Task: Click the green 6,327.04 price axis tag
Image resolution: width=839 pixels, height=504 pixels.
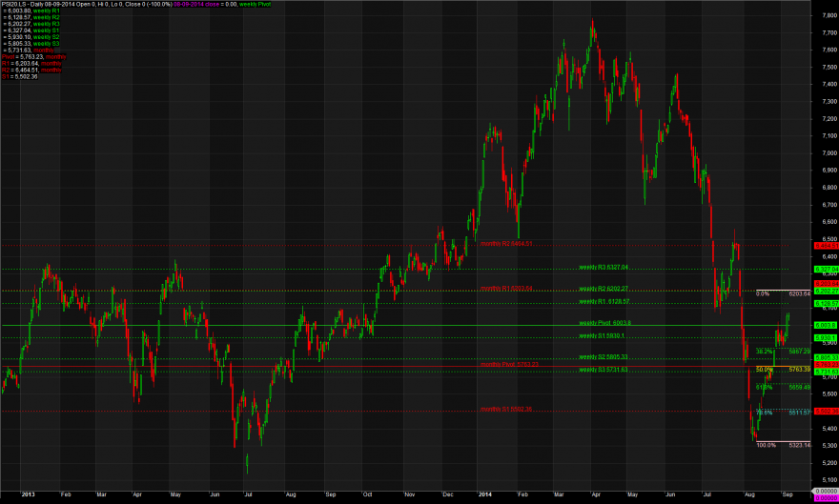Action: click(826, 270)
